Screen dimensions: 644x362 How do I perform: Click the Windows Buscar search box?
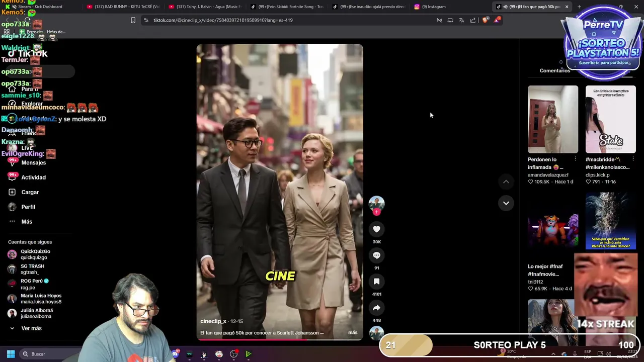(50, 354)
